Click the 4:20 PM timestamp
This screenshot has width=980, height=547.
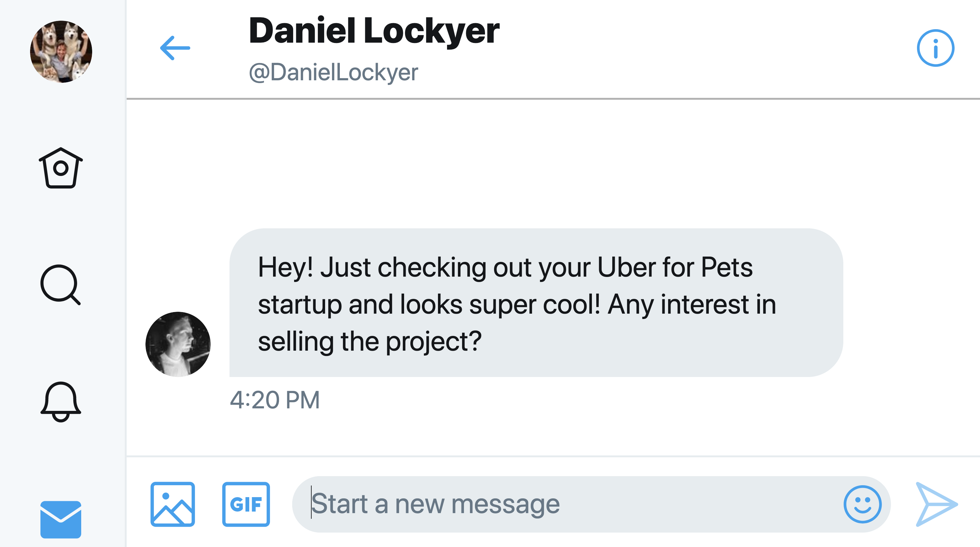[275, 400]
